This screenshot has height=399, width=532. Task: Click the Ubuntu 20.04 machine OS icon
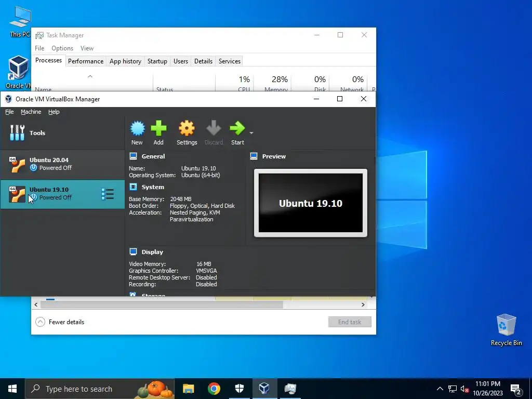pyautogui.click(x=17, y=164)
